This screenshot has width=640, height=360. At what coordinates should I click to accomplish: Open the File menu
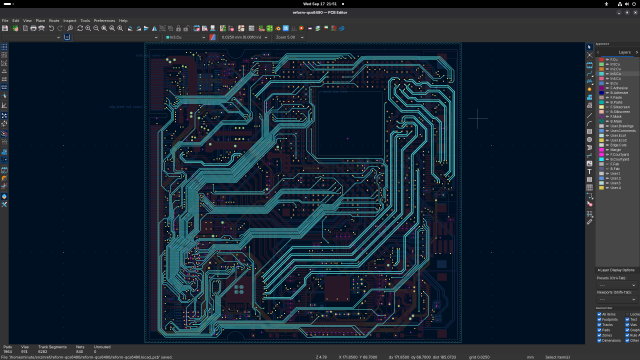[5, 20]
